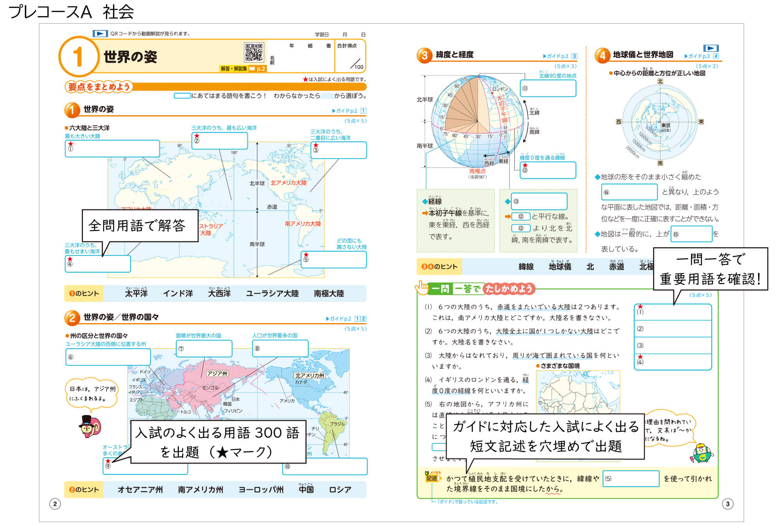Click the hint word 南極大陸
This screenshot has width=783, height=532.
[x=329, y=293]
